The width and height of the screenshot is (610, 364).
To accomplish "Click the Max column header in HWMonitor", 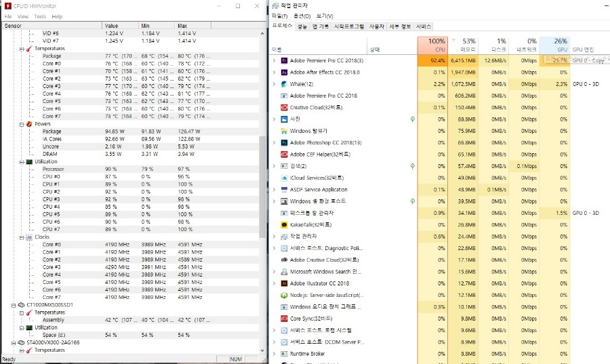I will tap(192, 26).
